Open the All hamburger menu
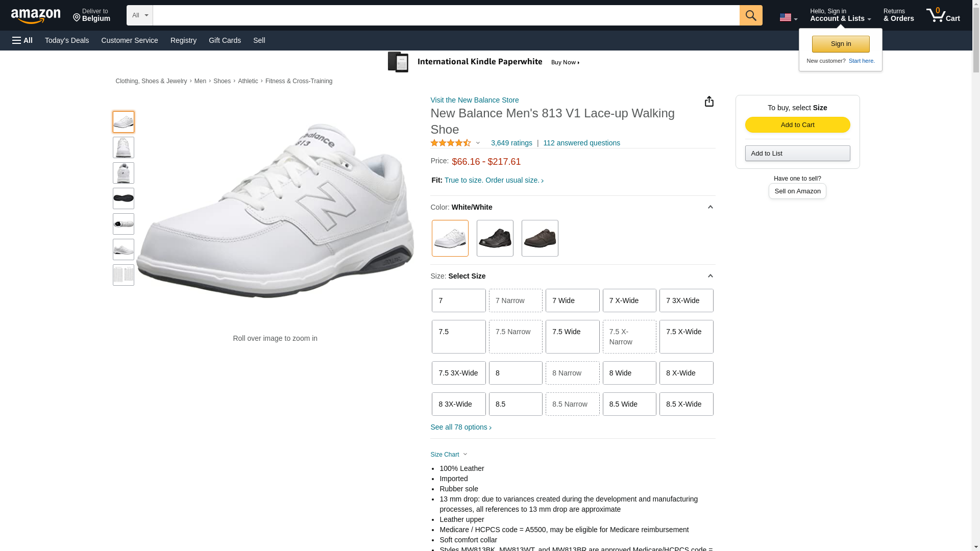Viewport: 980px width, 551px height. click(x=22, y=40)
